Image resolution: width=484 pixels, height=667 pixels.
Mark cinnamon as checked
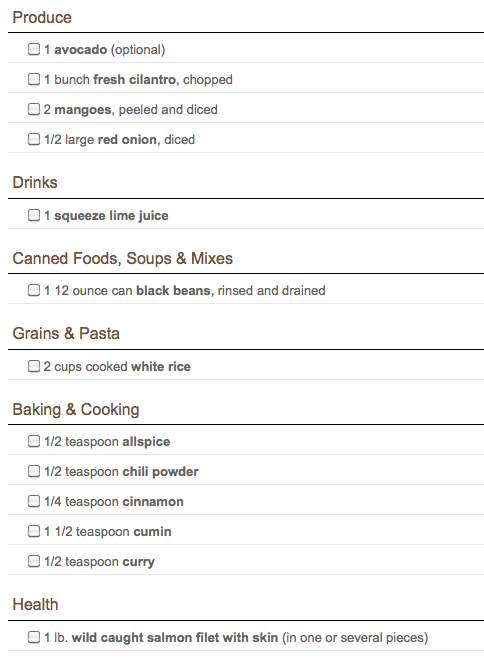pos(34,501)
